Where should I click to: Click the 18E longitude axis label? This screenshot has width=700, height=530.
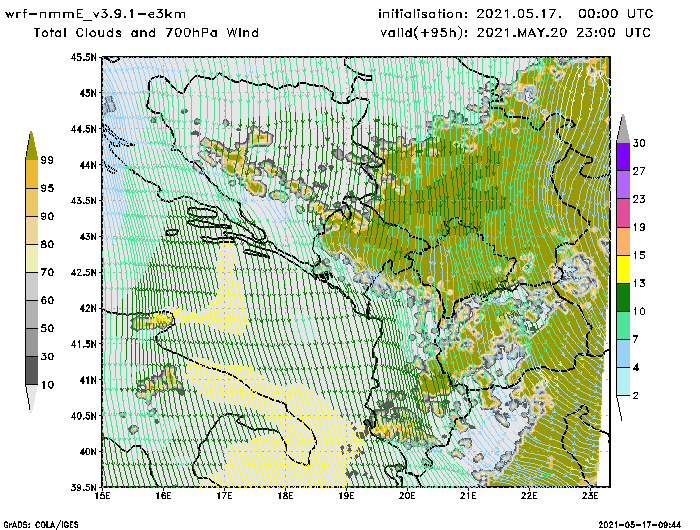[285, 496]
